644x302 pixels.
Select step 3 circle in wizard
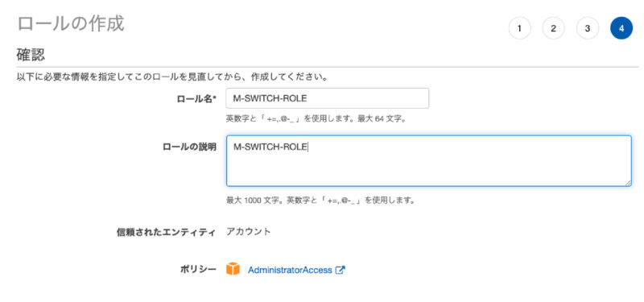(x=588, y=28)
